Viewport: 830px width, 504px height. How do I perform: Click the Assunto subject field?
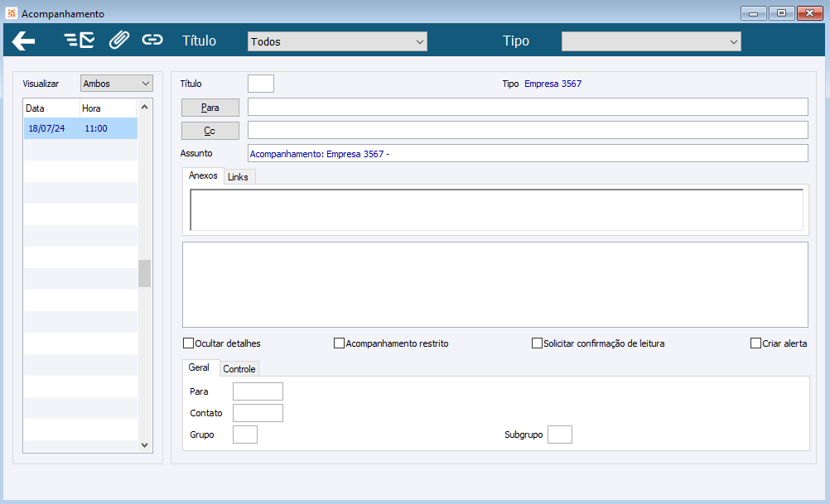click(528, 153)
